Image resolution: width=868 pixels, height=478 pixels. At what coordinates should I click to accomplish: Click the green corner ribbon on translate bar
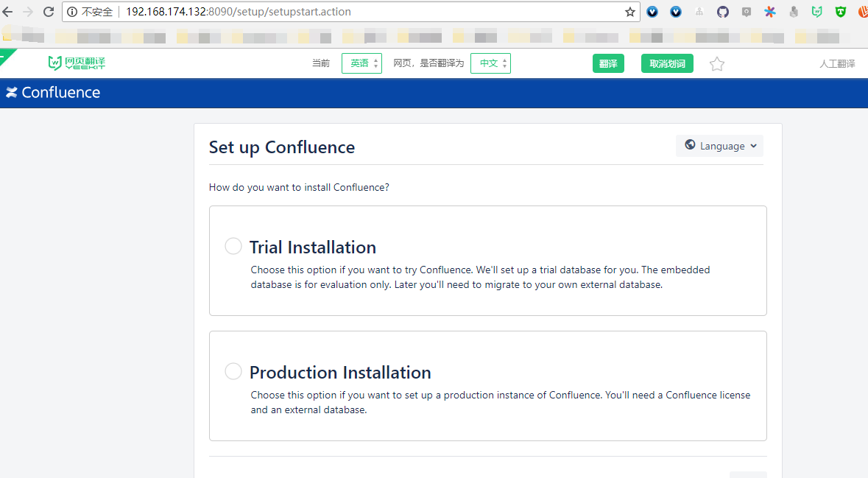pyautogui.click(x=7, y=56)
